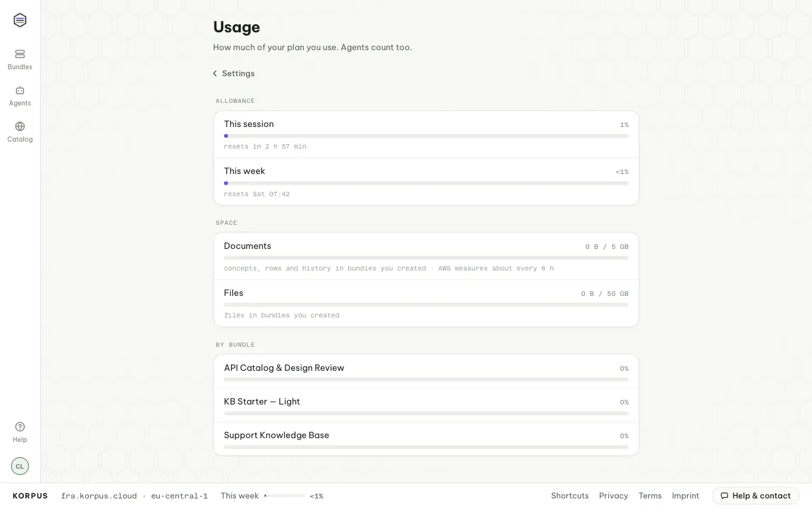812x508 pixels.
Task: Click the BY BUNDLE section heading
Action: tap(235, 345)
